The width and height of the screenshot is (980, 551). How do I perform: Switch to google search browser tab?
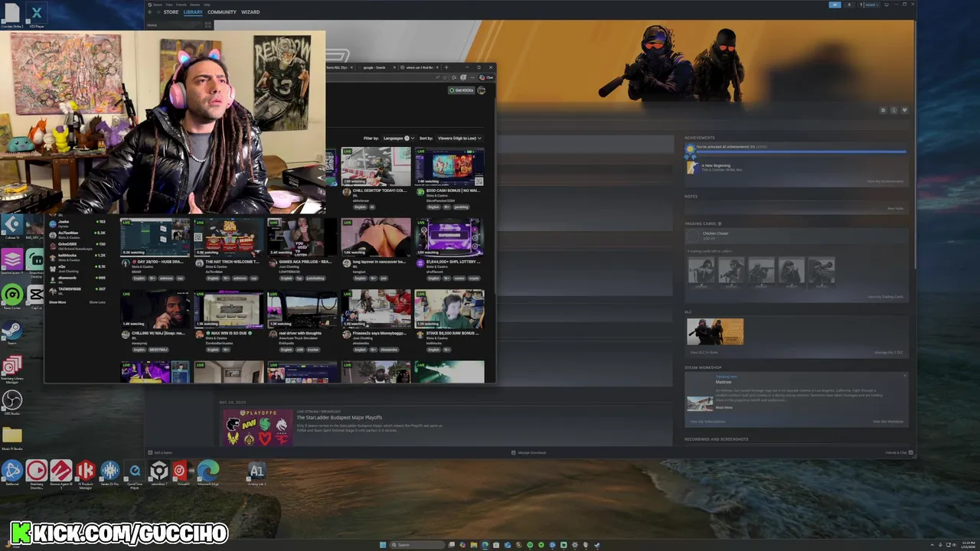coord(375,67)
